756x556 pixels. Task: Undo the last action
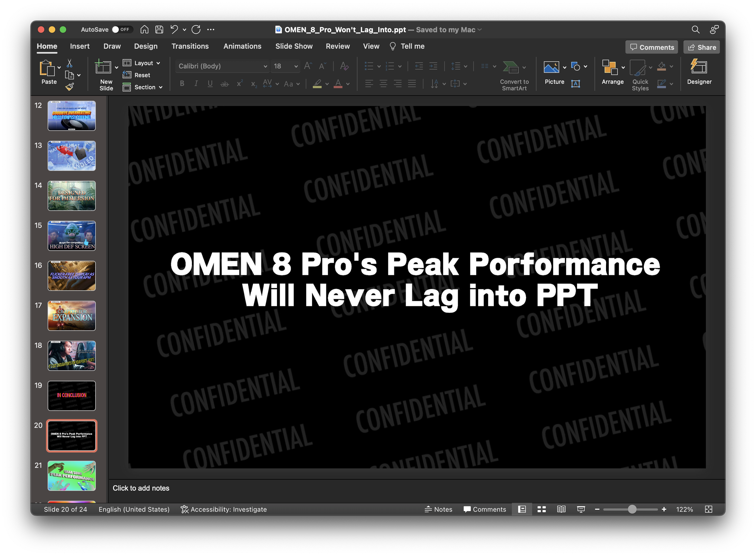[174, 30]
